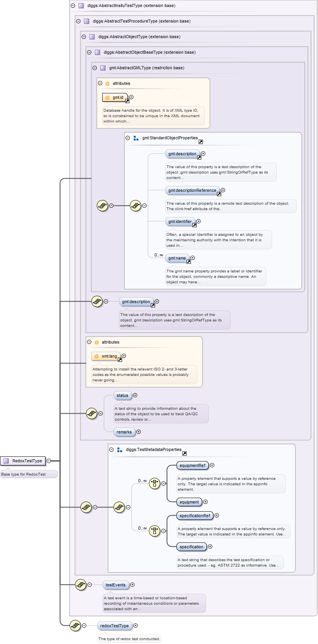The height and width of the screenshot is (644, 318).
Task: Collapse the diggs:AbstractInsituTestType section
Action: coord(73,5)
